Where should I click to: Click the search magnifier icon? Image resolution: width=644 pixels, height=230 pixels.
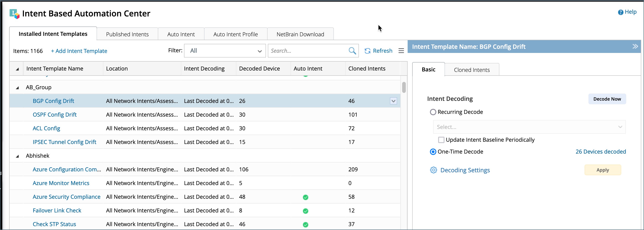tap(352, 51)
